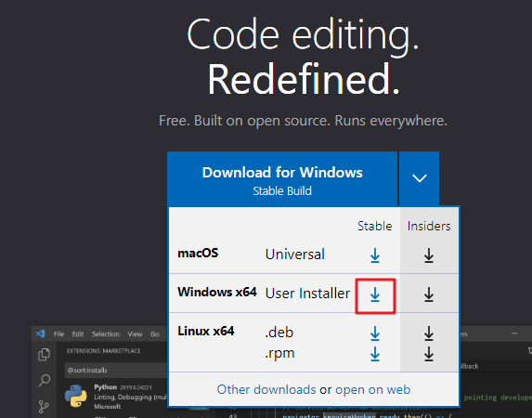Screen dimensions: 532x418
Task: Click the @sort:installs search field
Action: [x=116, y=370]
